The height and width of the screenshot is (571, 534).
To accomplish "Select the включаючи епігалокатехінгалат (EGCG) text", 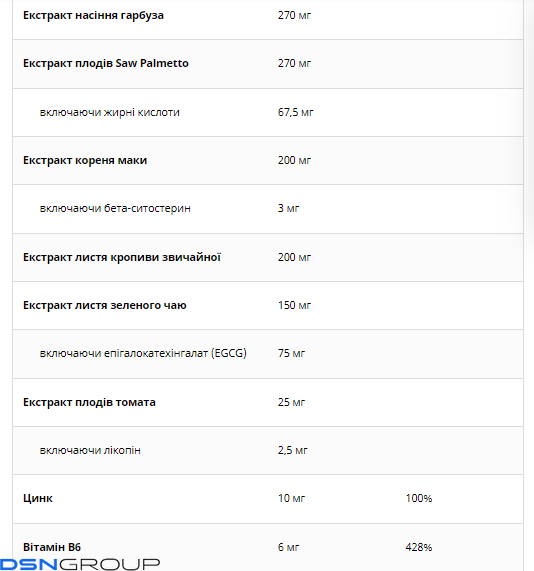I will [x=143, y=353].
